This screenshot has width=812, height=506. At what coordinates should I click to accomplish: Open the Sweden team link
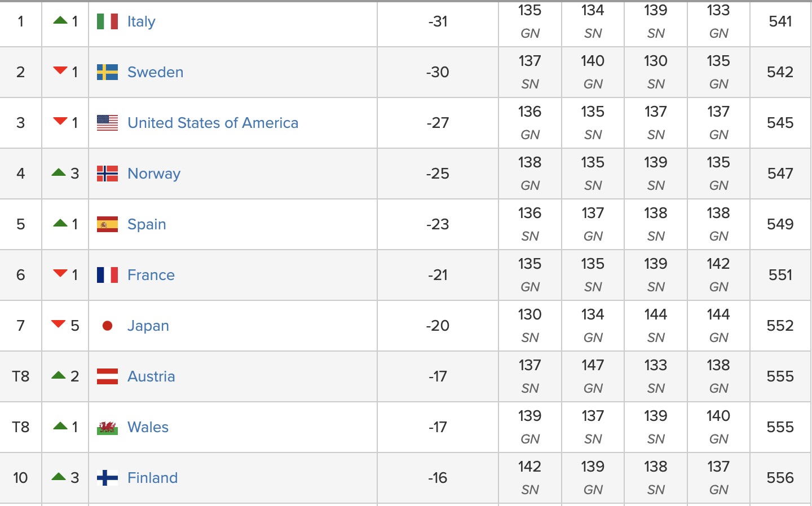click(x=155, y=72)
